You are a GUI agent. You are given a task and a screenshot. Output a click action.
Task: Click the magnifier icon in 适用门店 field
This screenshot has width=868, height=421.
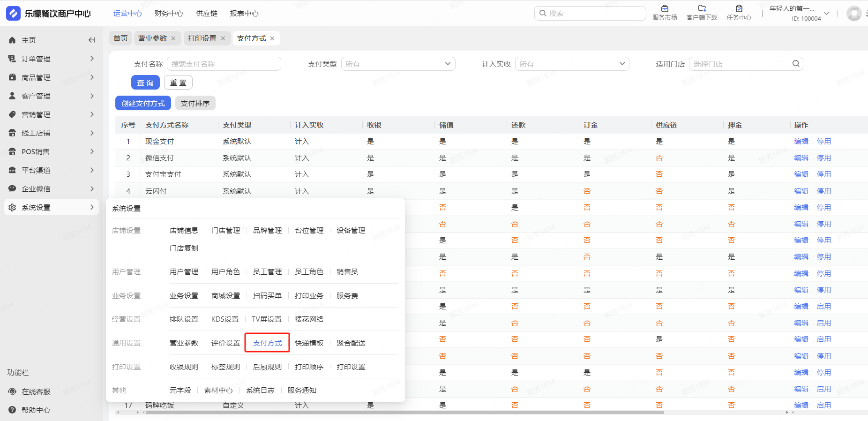tap(796, 64)
